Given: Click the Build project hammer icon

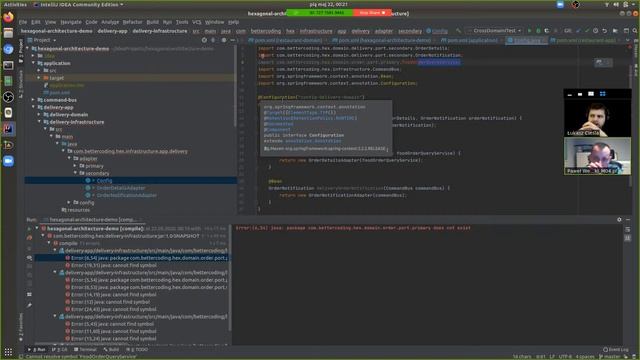Looking at the screenshot, I should coord(459,31).
